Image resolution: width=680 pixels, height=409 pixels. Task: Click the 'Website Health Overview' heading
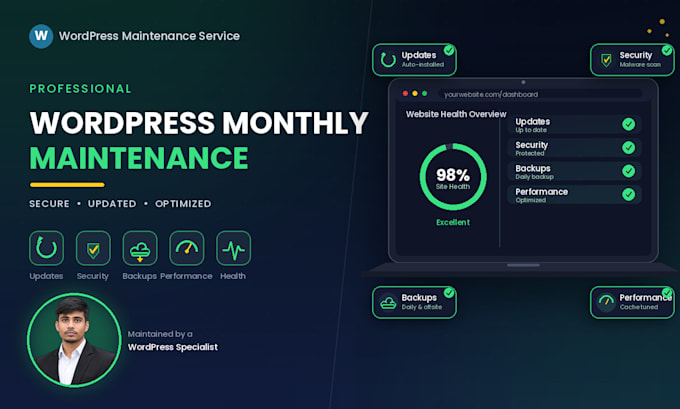[456, 114]
